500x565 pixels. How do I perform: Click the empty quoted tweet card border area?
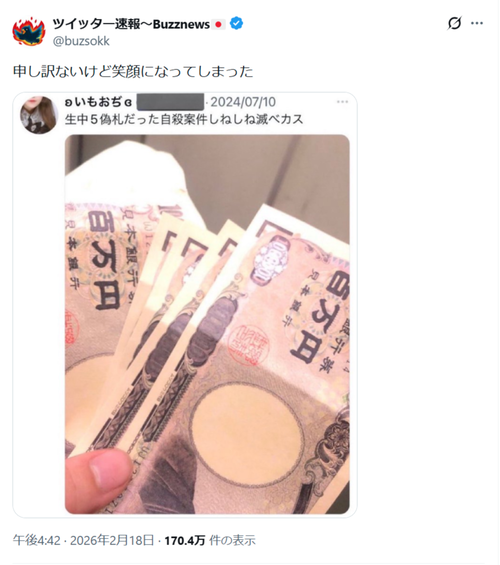tap(39, 324)
